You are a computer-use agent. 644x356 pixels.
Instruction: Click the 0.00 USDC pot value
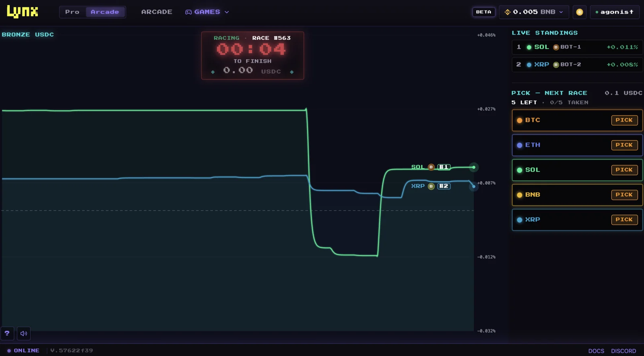tap(252, 70)
